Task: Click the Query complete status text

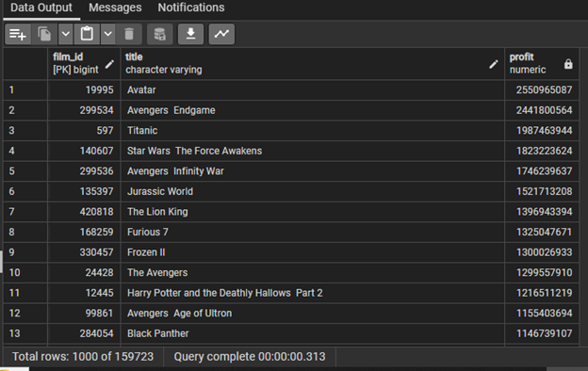Action: click(x=250, y=356)
